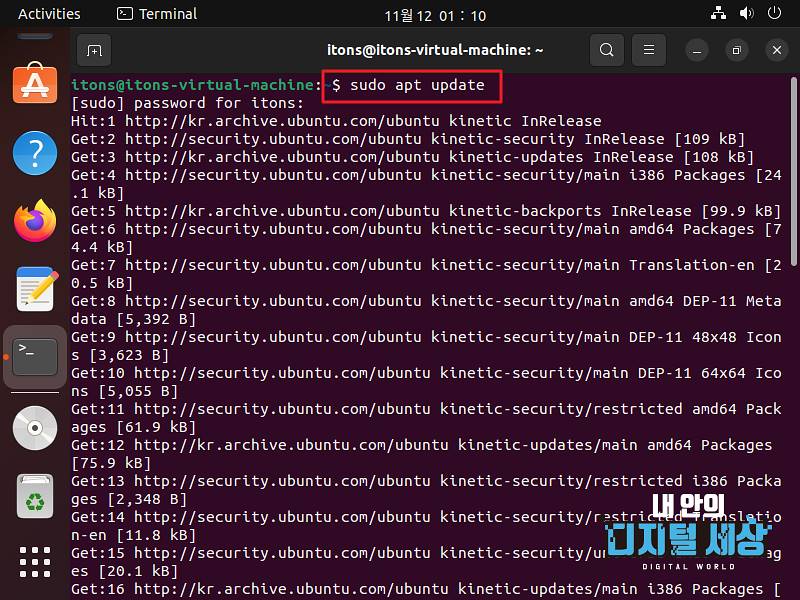
Task: Open the Help app in dock
Action: [35, 153]
